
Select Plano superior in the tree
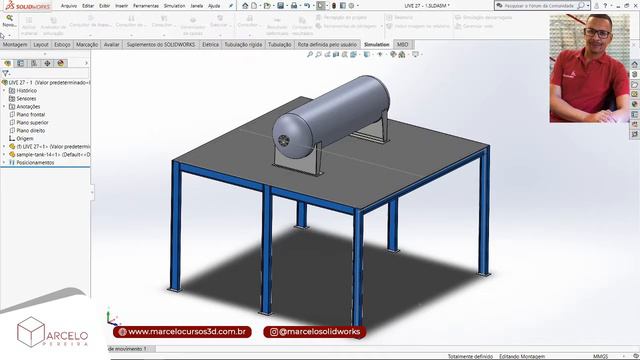pyautogui.click(x=32, y=122)
